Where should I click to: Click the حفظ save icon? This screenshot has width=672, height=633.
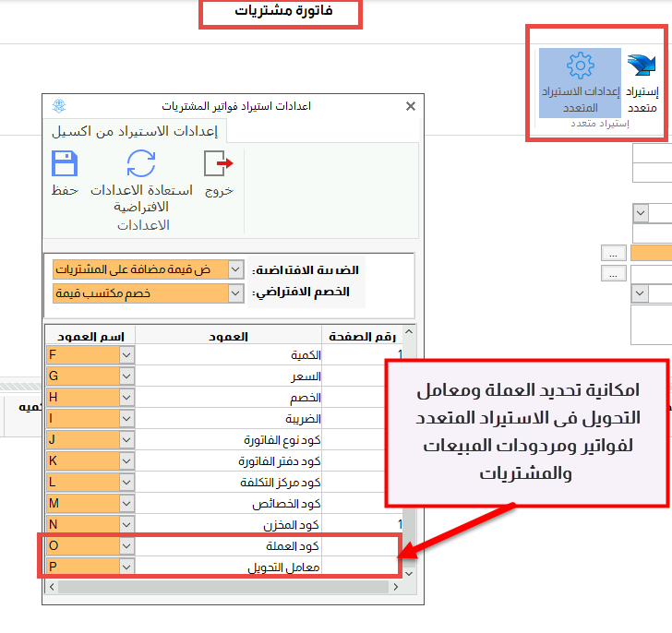pyautogui.click(x=65, y=163)
